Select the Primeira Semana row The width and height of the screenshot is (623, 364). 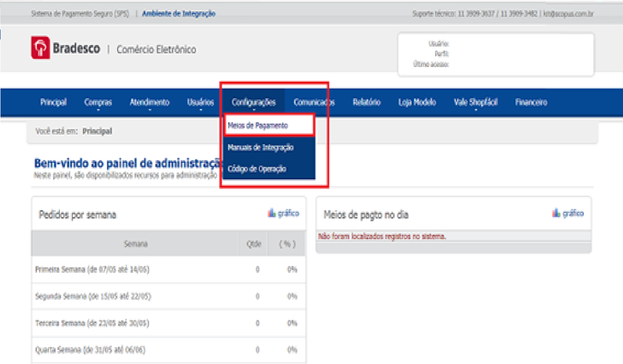pos(169,270)
